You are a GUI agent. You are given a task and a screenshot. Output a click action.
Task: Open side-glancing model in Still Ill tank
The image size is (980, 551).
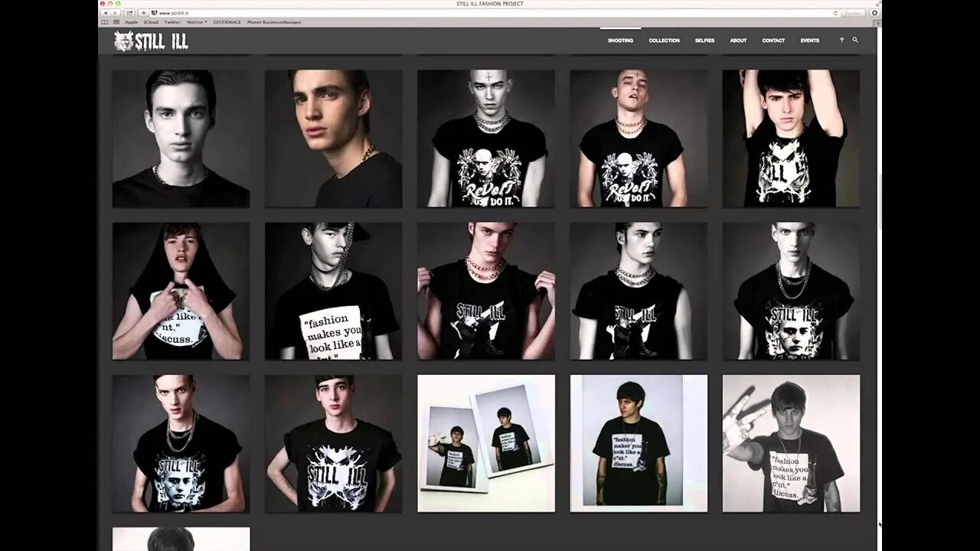click(639, 291)
